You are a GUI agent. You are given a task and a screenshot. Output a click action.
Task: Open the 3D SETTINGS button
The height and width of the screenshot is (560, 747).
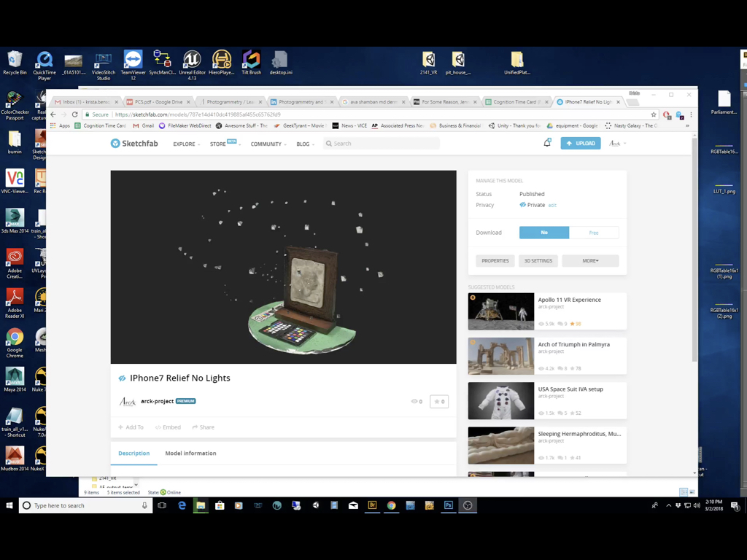(538, 261)
